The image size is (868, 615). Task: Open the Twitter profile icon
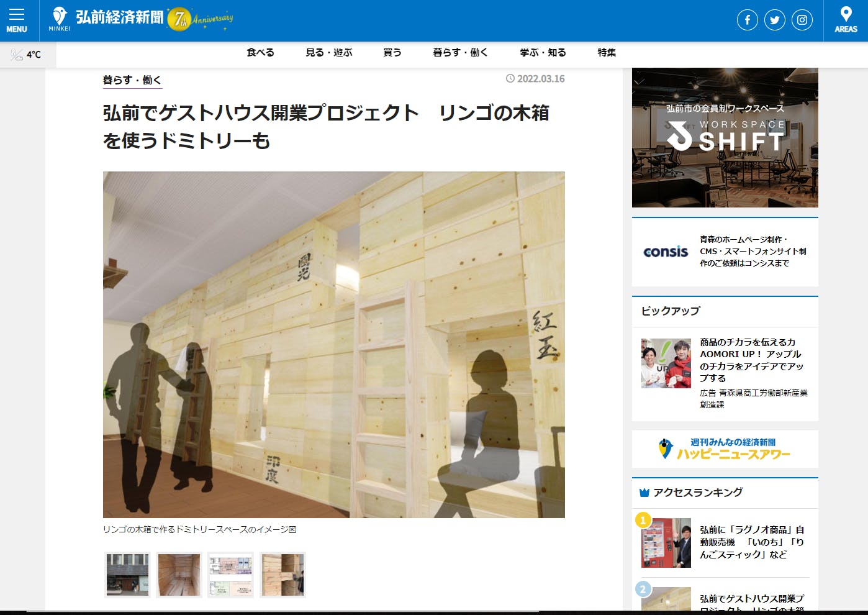click(774, 20)
